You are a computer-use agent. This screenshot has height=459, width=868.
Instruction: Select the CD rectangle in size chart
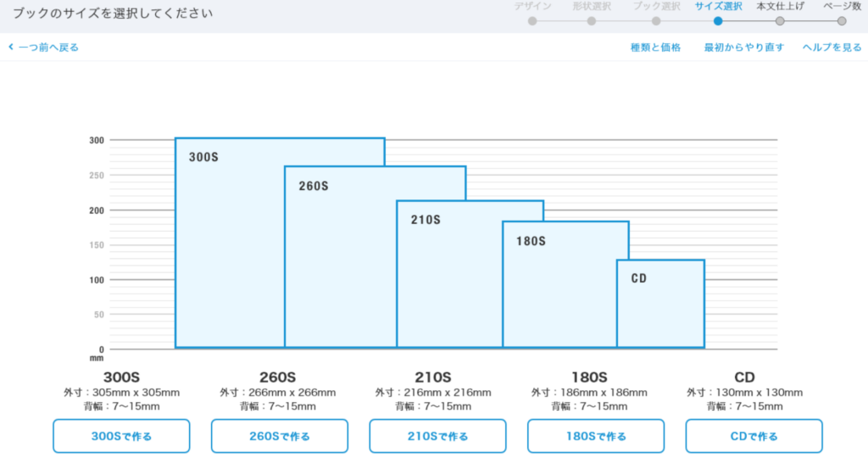(x=660, y=305)
